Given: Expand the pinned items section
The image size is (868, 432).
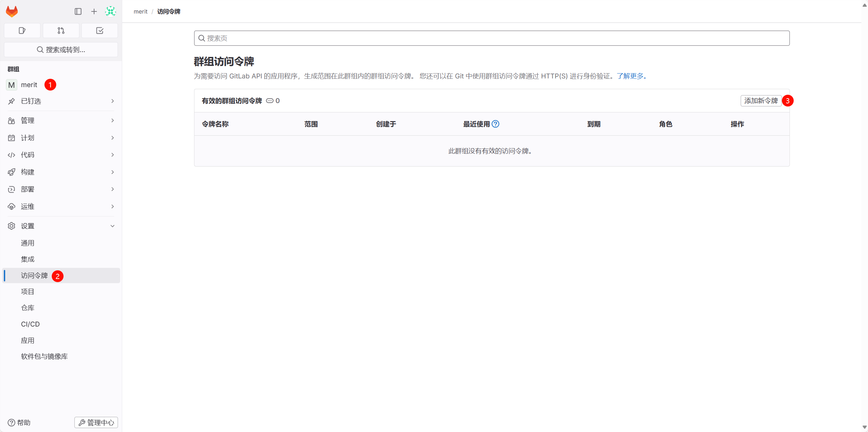Looking at the screenshot, I should (x=61, y=101).
